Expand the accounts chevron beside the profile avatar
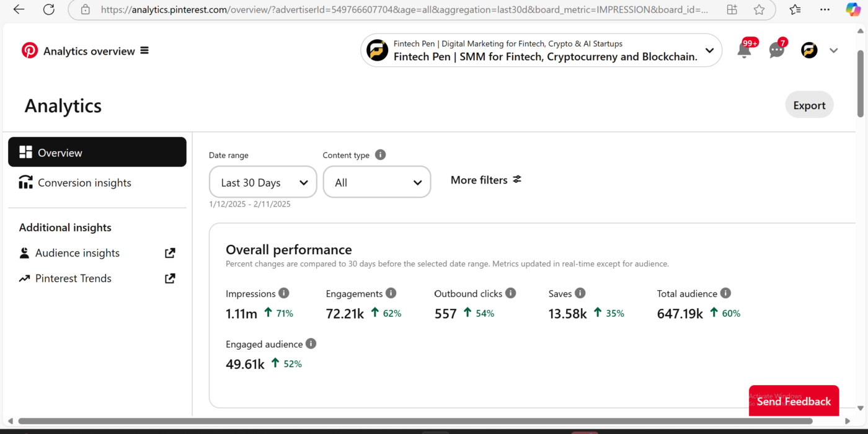 834,51
